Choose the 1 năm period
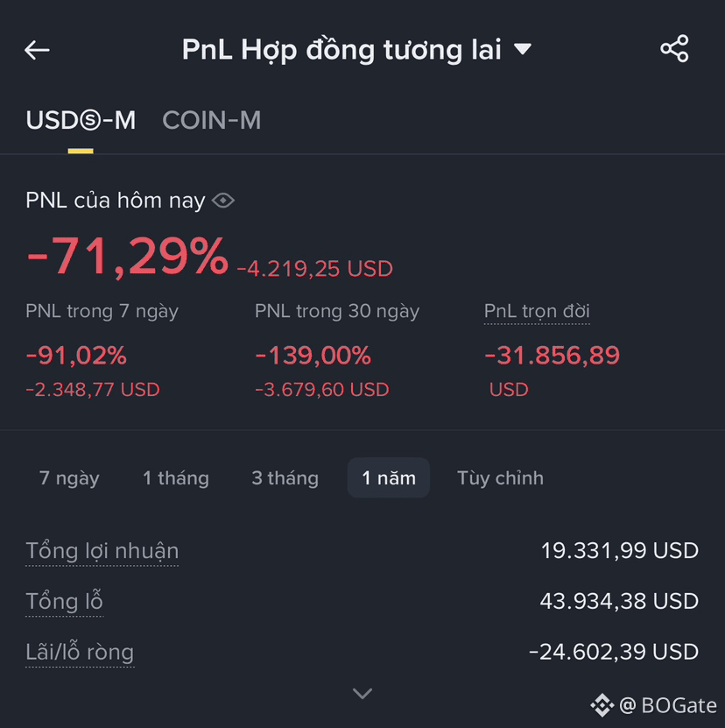Image resolution: width=725 pixels, height=728 pixels. coord(389,477)
